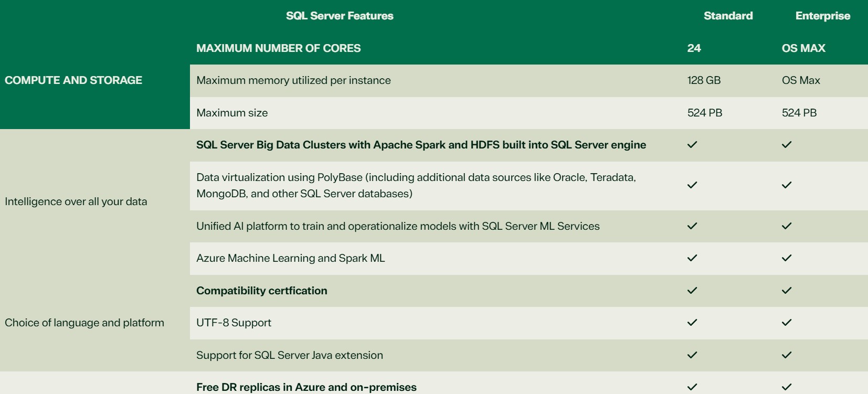Click the OS MAX cores value for Enterprise
868x394 pixels.
tap(803, 48)
